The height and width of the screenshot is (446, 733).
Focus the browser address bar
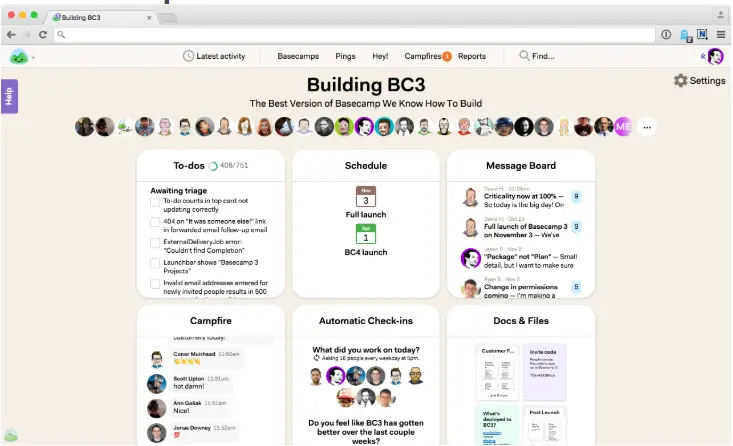pos(355,35)
